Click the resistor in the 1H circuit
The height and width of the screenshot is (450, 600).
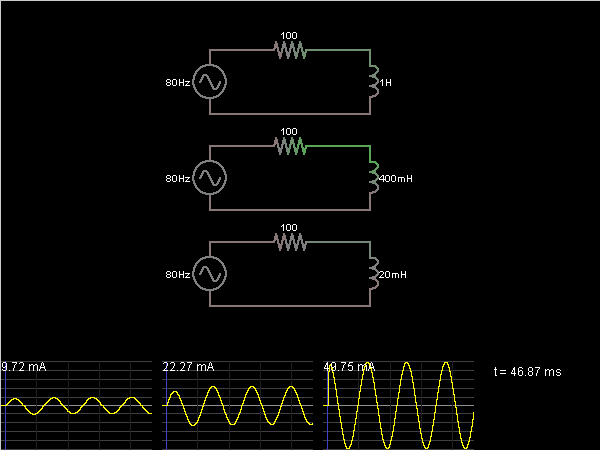point(290,50)
